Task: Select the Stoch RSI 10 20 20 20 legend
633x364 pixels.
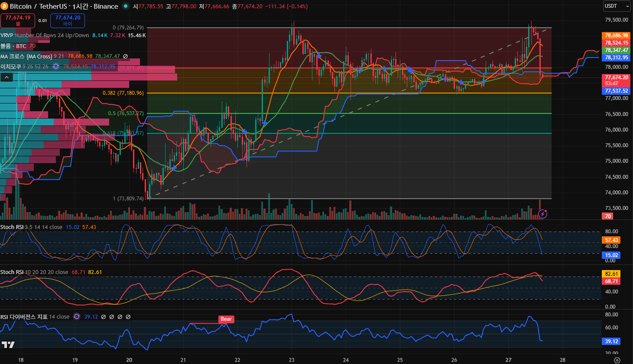Action: pyautogui.click(x=34, y=272)
